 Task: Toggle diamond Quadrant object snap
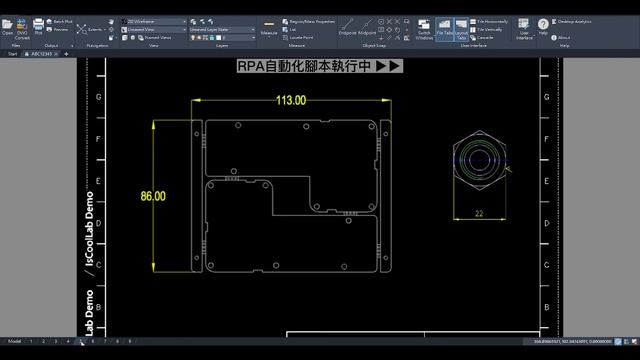pyautogui.click(x=389, y=30)
